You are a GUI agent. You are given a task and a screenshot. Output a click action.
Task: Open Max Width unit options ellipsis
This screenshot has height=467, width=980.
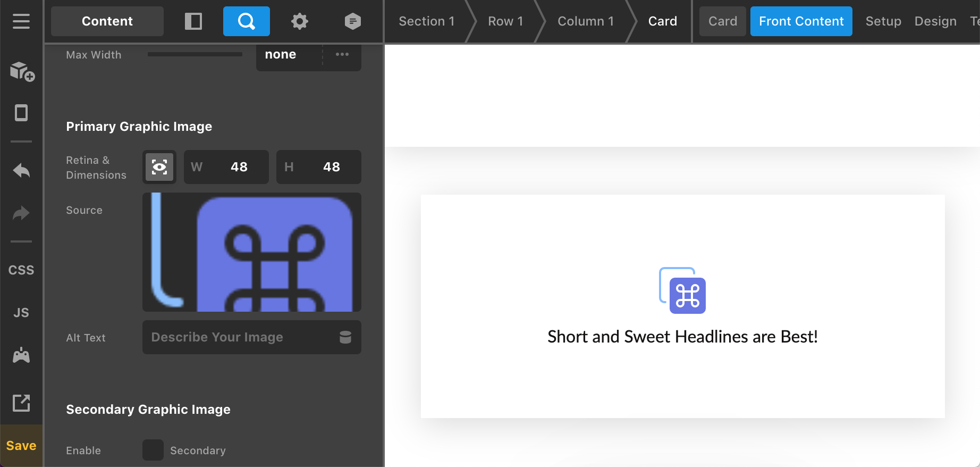pos(342,55)
